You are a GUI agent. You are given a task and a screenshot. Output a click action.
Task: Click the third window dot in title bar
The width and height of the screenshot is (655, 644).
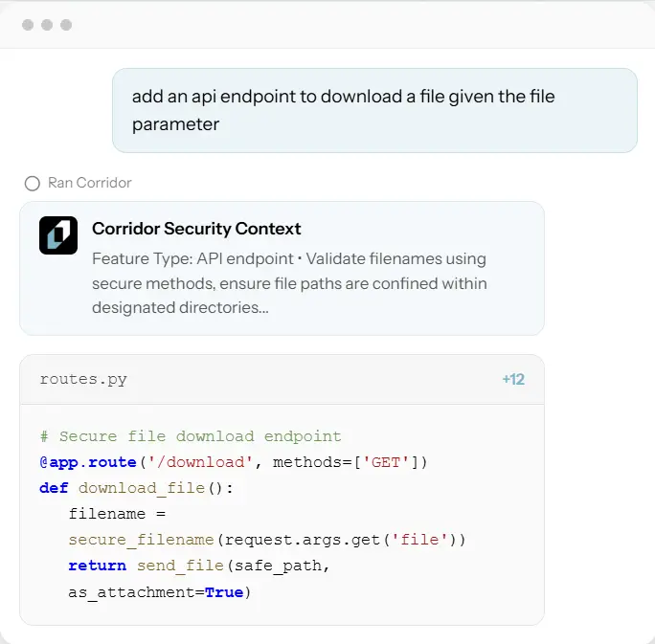[x=66, y=25]
